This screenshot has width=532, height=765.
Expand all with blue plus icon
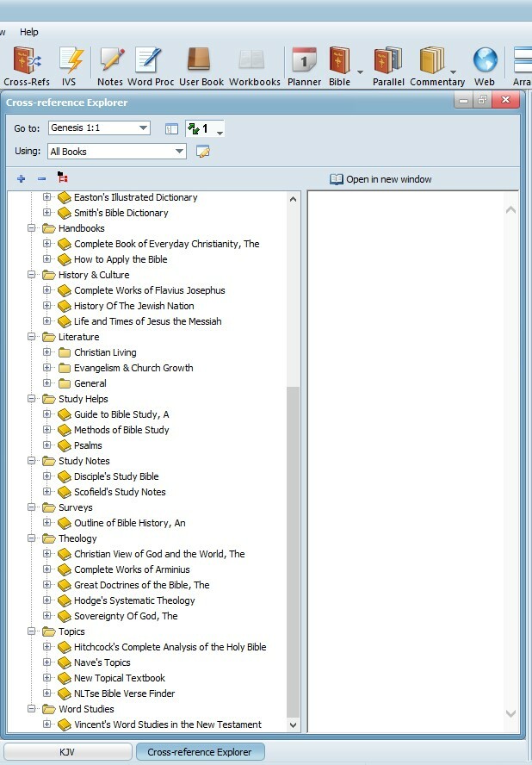coord(21,179)
